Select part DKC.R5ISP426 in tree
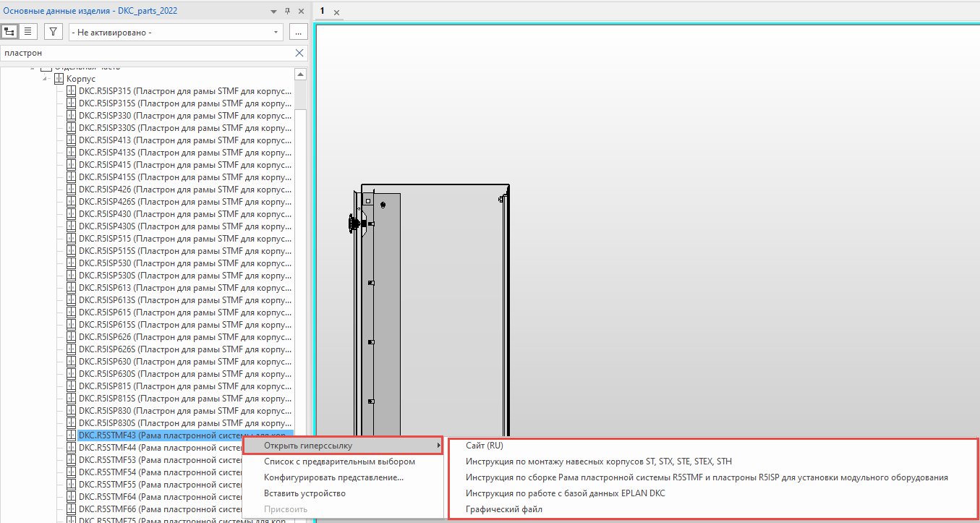 (x=185, y=190)
